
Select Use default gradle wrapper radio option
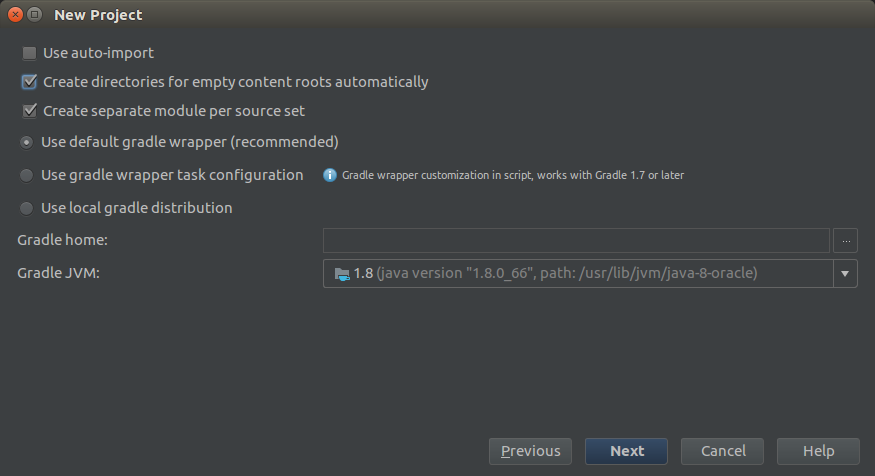tap(26, 142)
